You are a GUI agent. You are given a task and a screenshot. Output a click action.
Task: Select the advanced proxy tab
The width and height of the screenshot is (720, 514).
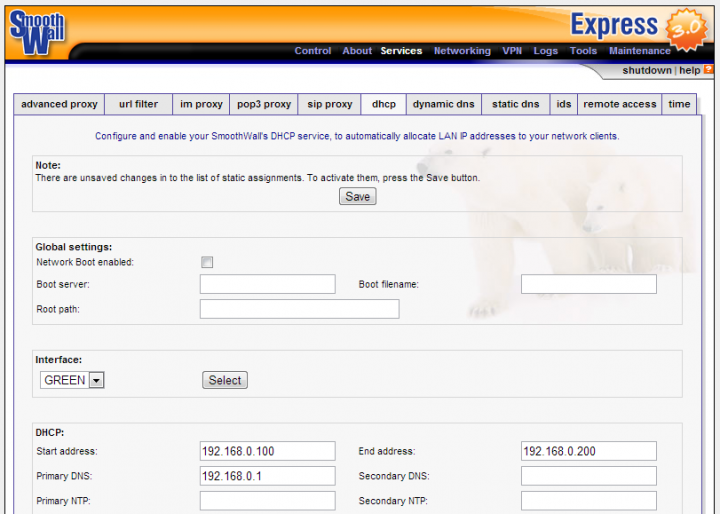(x=59, y=104)
